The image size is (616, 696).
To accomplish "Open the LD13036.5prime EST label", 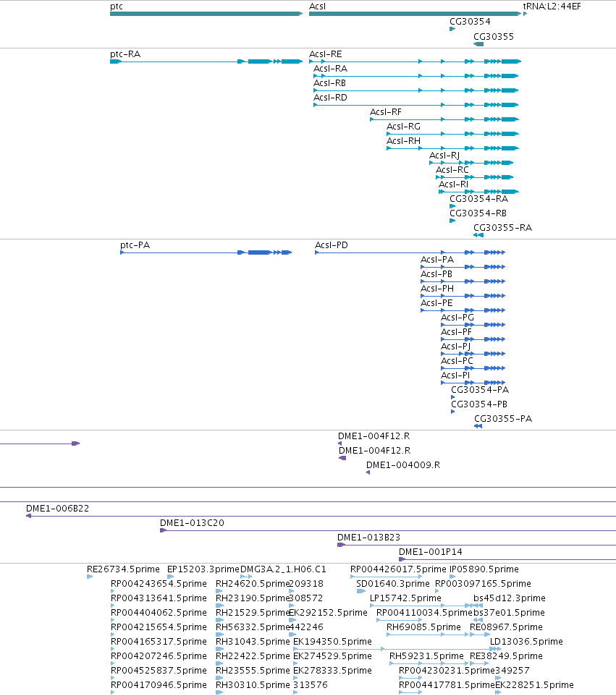I will click(x=526, y=642).
